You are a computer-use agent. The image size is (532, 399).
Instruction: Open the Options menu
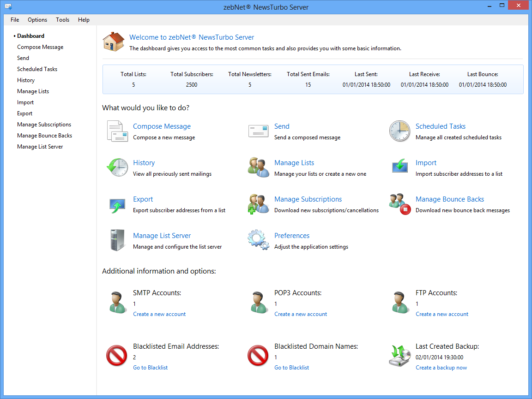pos(37,20)
